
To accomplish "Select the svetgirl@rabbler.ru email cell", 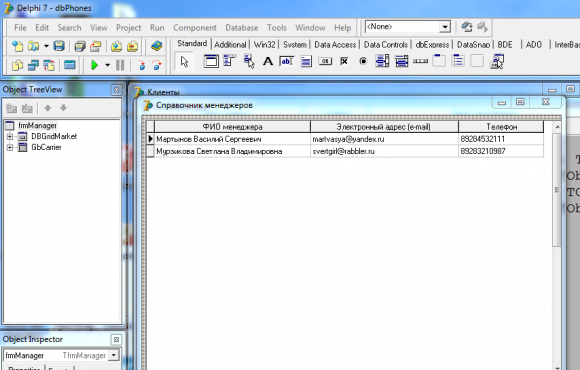I will tap(384, 151).
